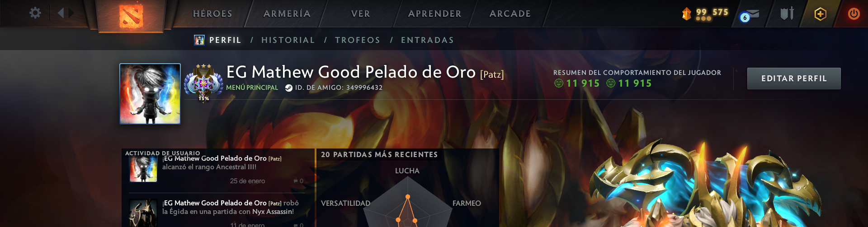The width and height of the screenshot is (868, 227).
Task: Open the Dota 2 home logo
Action: [131, 15]
